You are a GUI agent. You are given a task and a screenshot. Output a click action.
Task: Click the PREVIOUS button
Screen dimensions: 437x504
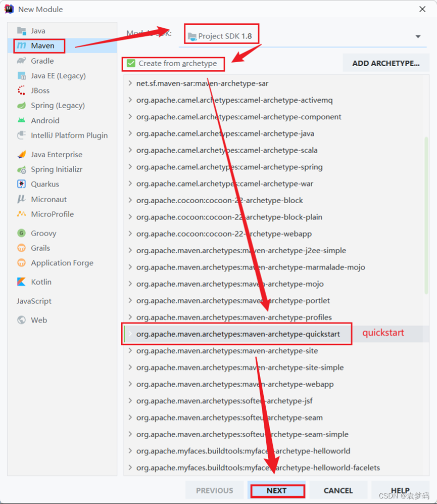(x=215, y=490)
